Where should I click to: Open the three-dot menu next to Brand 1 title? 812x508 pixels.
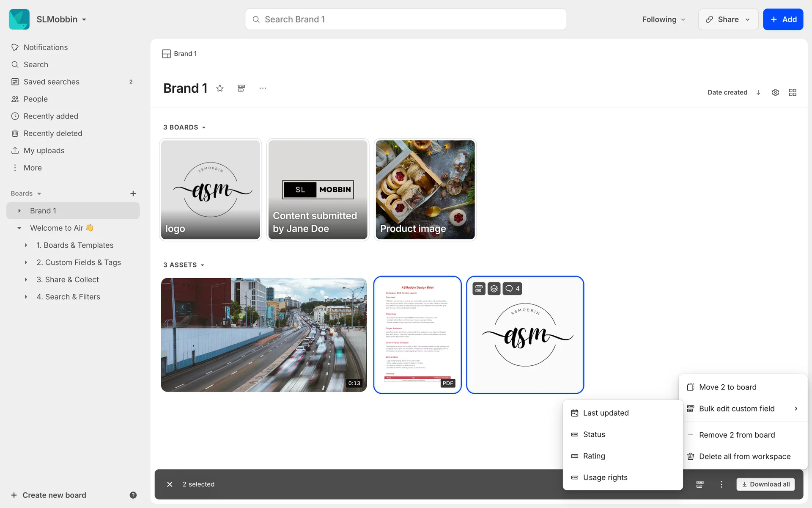pos(263,88)
